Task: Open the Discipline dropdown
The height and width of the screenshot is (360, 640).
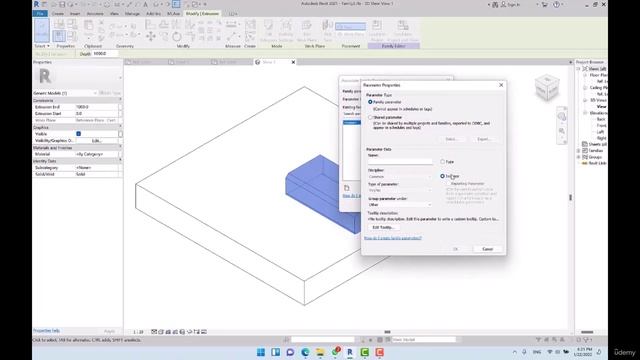Action: tap(400, 177)
